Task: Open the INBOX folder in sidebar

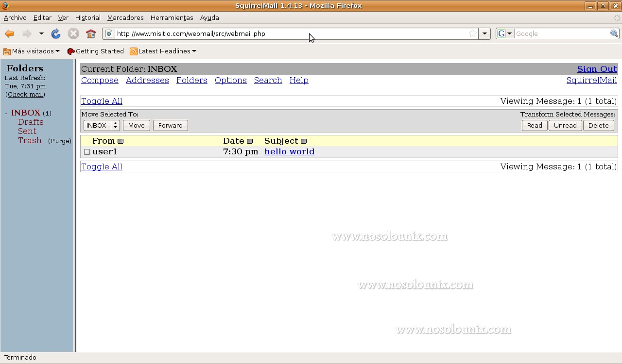Action: (x=26, y=113)
